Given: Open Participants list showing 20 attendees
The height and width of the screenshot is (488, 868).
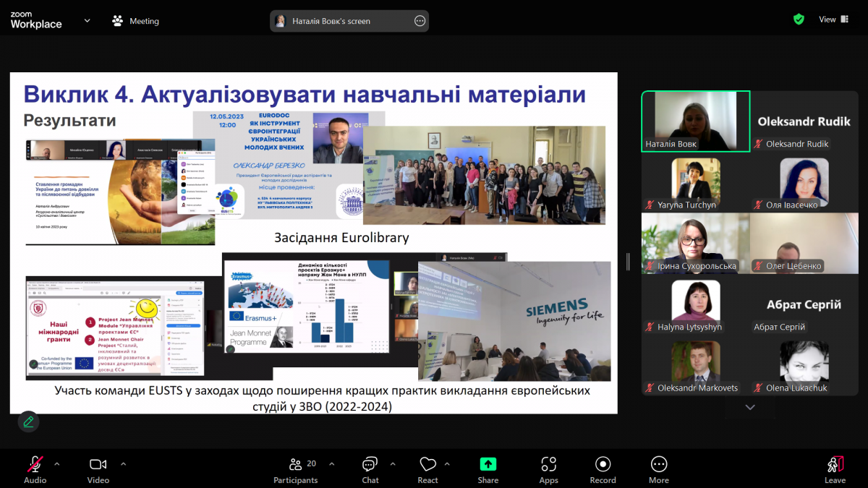Looking at the screenshot, I should [x=296, y=465].
